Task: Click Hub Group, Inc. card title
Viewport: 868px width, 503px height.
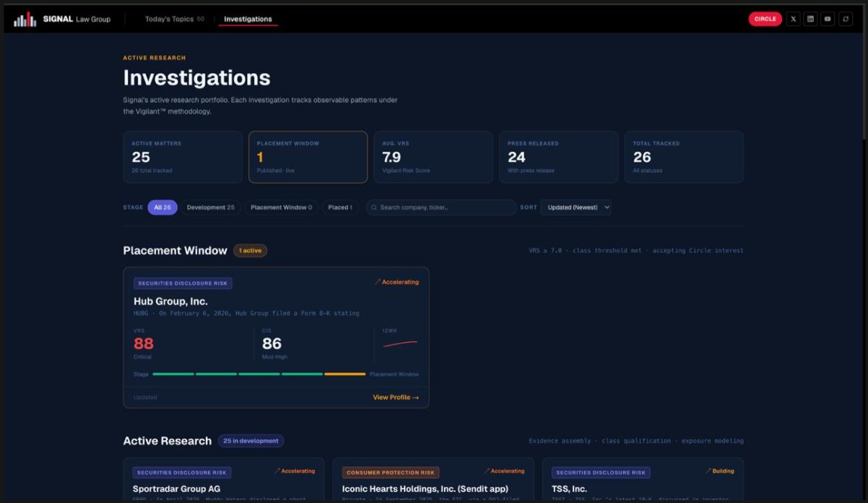Action: tap(170, 301)
